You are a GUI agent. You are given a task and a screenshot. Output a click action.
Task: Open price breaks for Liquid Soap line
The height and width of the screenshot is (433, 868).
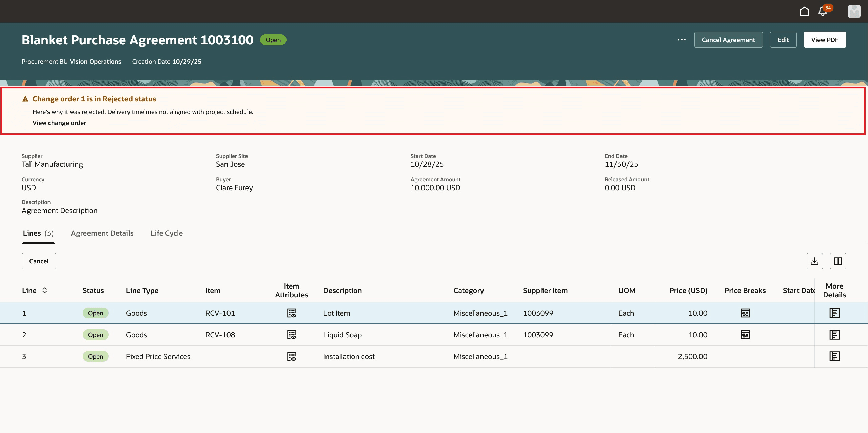coord(745,335)
